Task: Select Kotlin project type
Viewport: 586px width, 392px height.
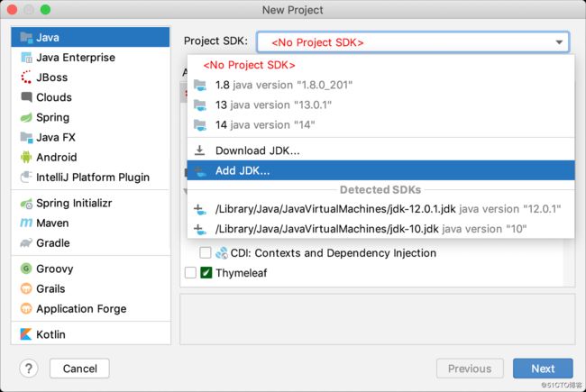Action: click(x=91, y=334)
